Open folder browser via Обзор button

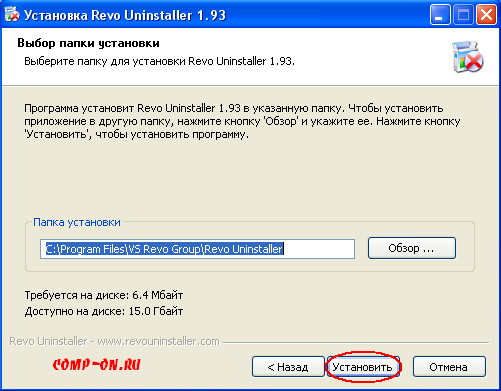[x=412, y=248]
